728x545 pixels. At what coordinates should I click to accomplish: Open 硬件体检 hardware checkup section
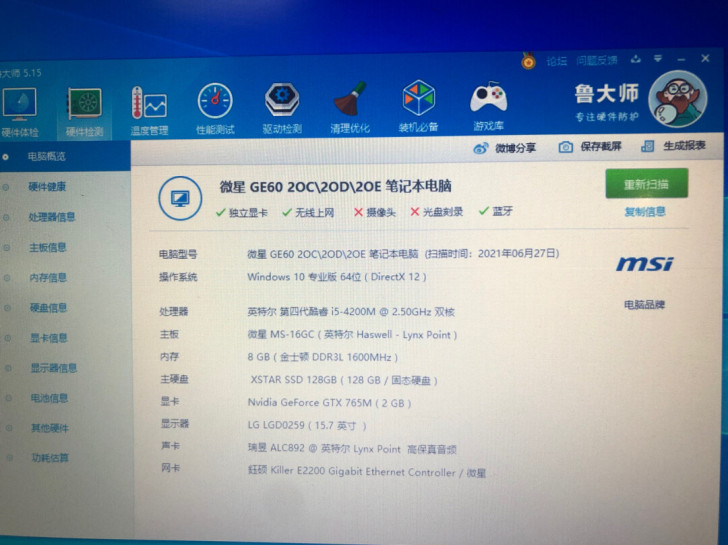tap(19, 113)
